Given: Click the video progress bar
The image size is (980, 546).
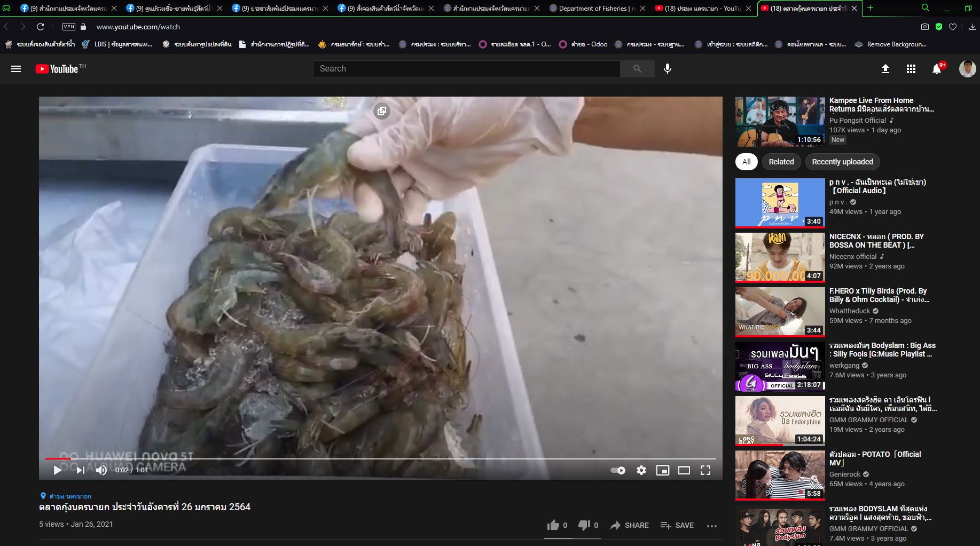Looking at the screenshot, I should pyautogui.click(x=380, y=458).
